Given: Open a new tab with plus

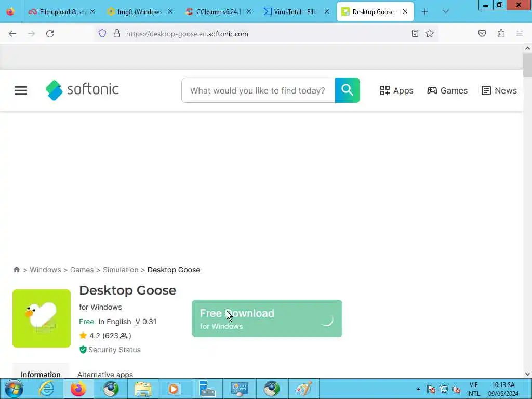Looking at the screenshot, I should (424, 12).
